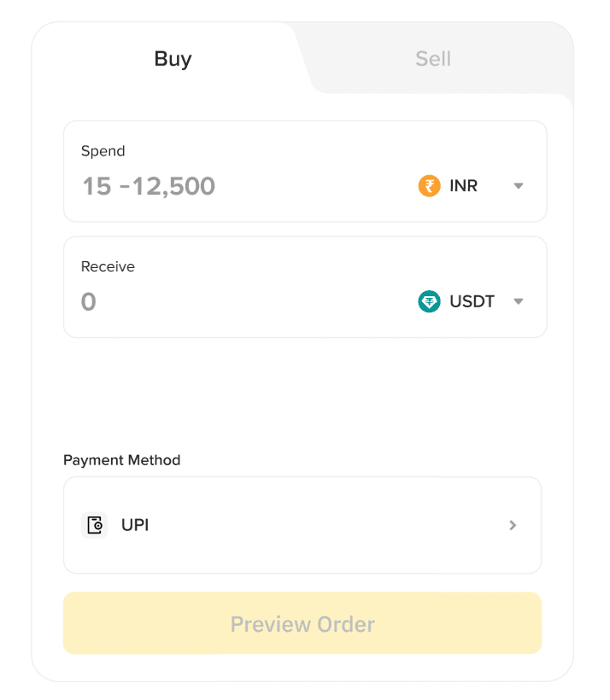Click empty area of the UPI payment row
This screenshot has width=610, height=700.
[325, 525]
